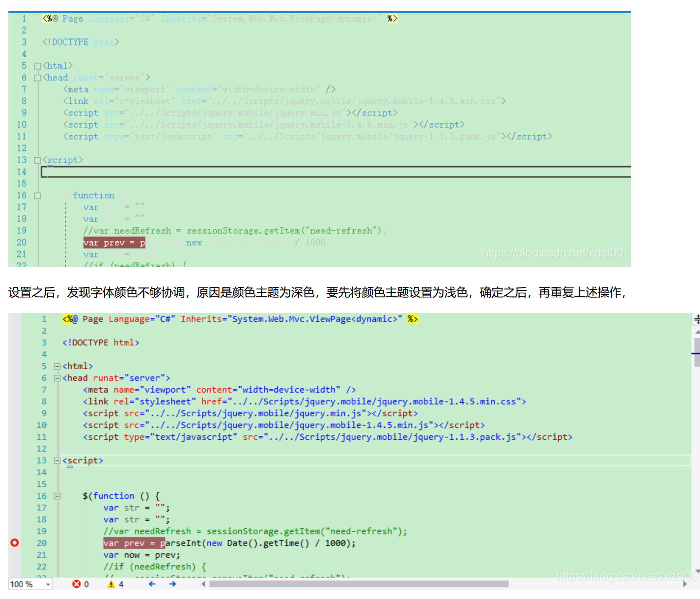
Task: Collapse the <html> block in the lower editor
Action: [57, 366]
